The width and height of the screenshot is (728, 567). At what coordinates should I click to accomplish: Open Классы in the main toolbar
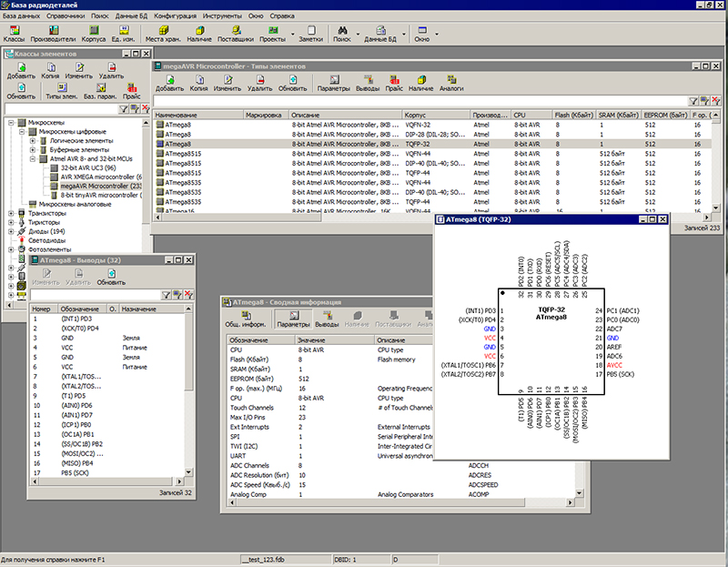[15, 34]
